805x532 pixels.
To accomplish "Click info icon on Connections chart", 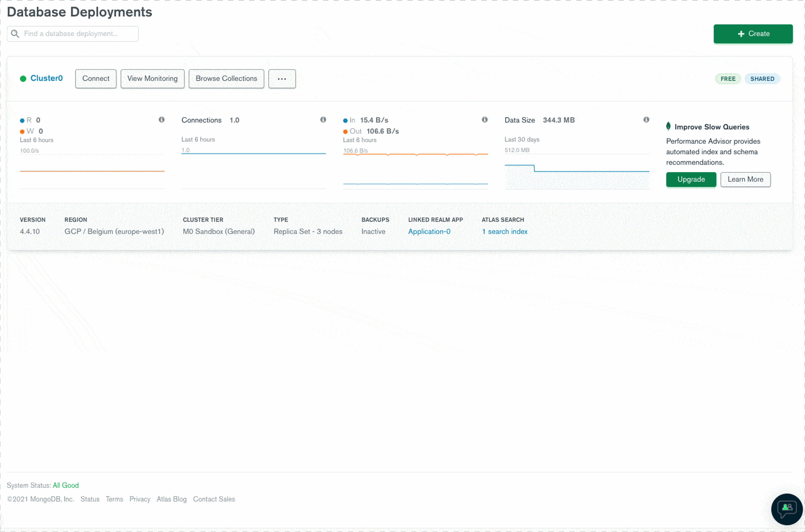I will click(x=323, y=120).
